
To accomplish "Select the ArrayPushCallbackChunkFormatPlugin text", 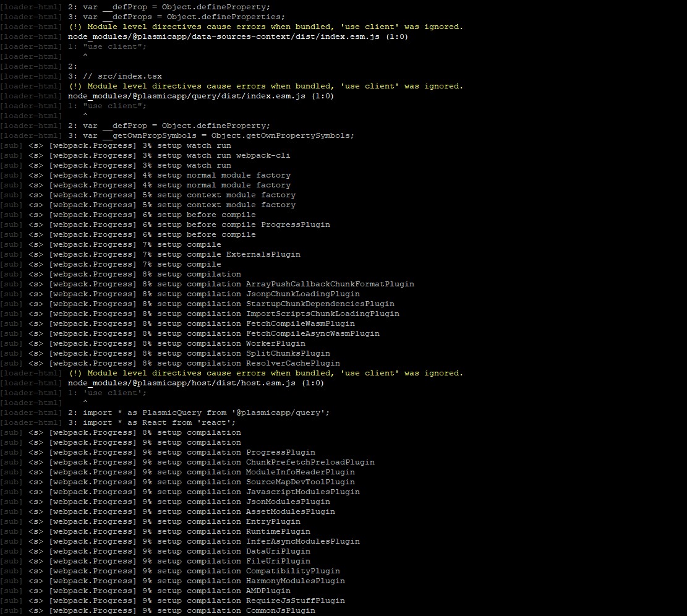I will click(x=330, y=284).
